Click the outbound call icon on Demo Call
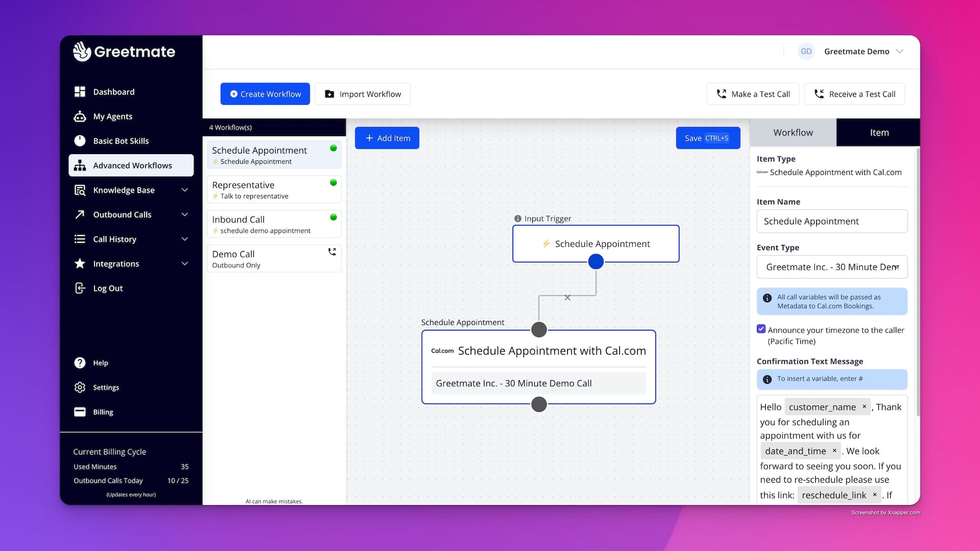The width and height of the screenshot is (980, 551). 332,252
